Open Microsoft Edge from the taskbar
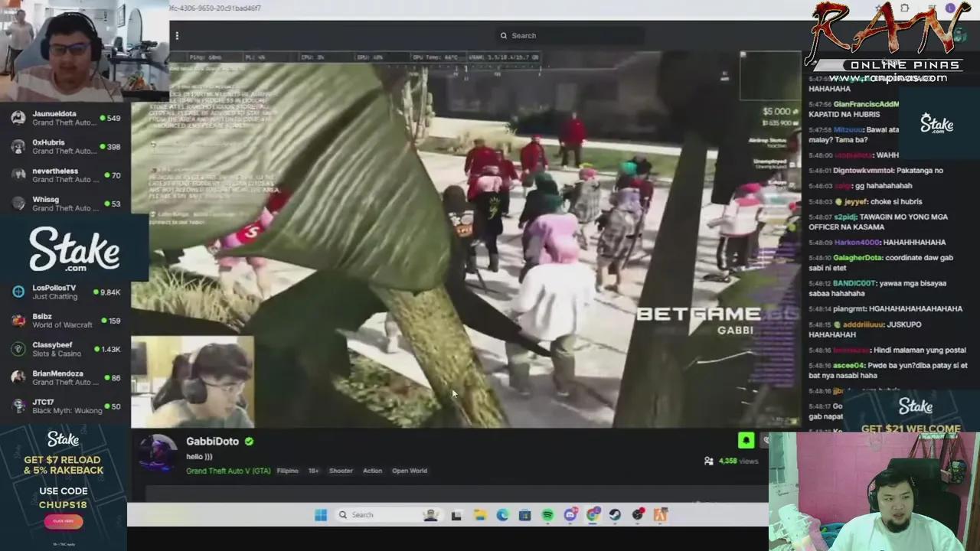980x551 pixels. (502, 515)
